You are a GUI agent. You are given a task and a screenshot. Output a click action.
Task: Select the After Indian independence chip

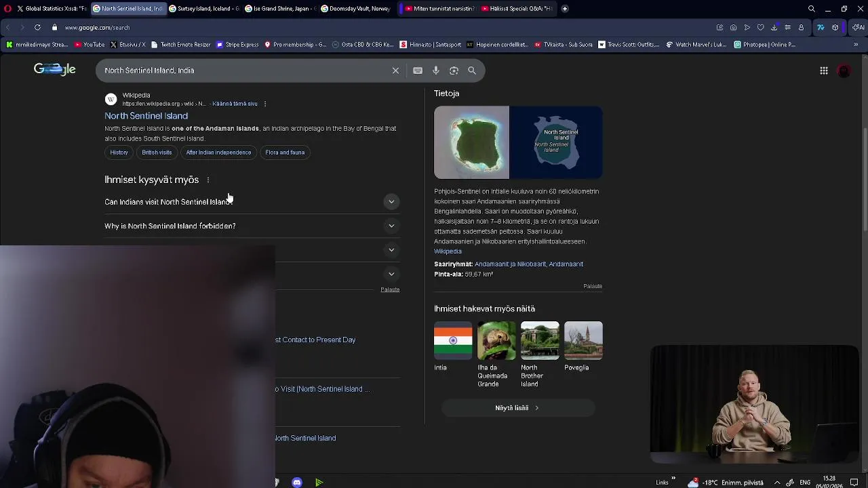(x=218, y=152)
